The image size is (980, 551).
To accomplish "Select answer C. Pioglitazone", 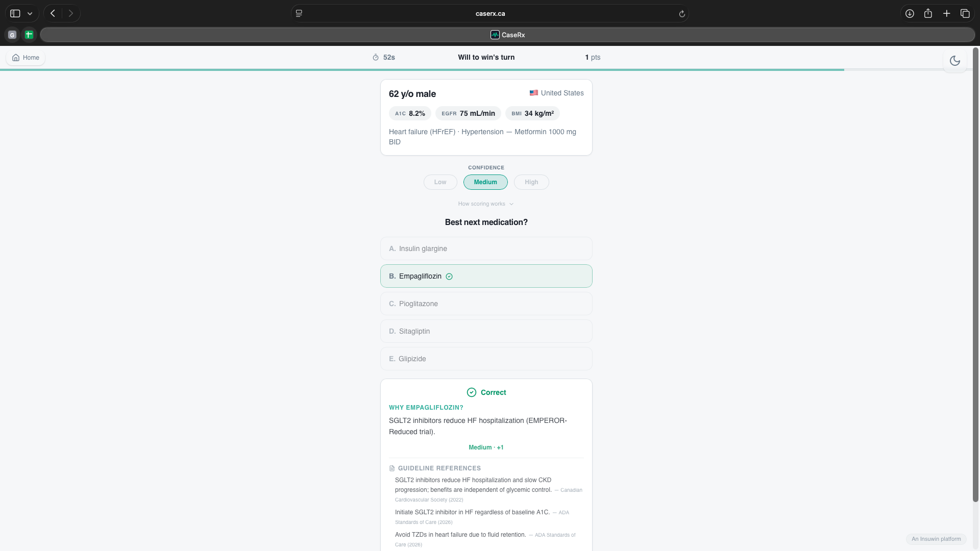I will pos(486,304).
